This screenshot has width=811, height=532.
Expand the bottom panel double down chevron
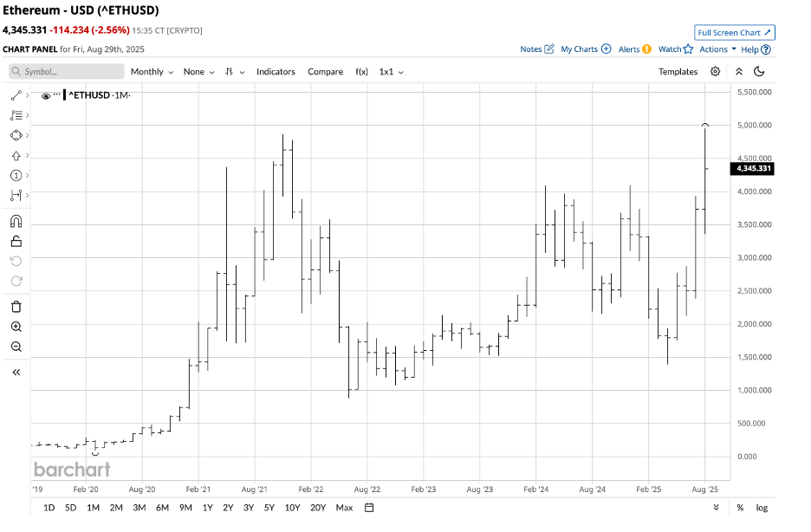(x=717, y=508)
